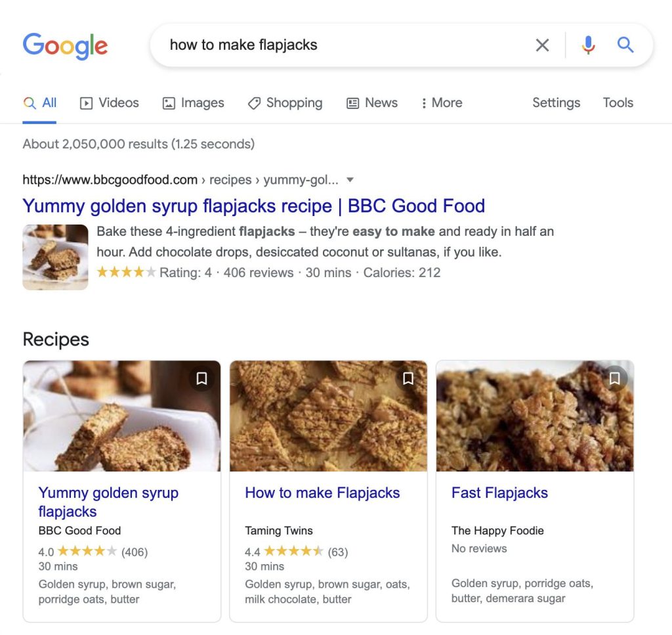
Task: Click the Shopping tag icon
Action: point(255,103)
